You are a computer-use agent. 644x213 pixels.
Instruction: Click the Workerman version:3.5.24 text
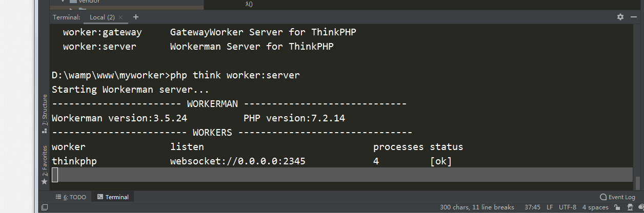119,118
